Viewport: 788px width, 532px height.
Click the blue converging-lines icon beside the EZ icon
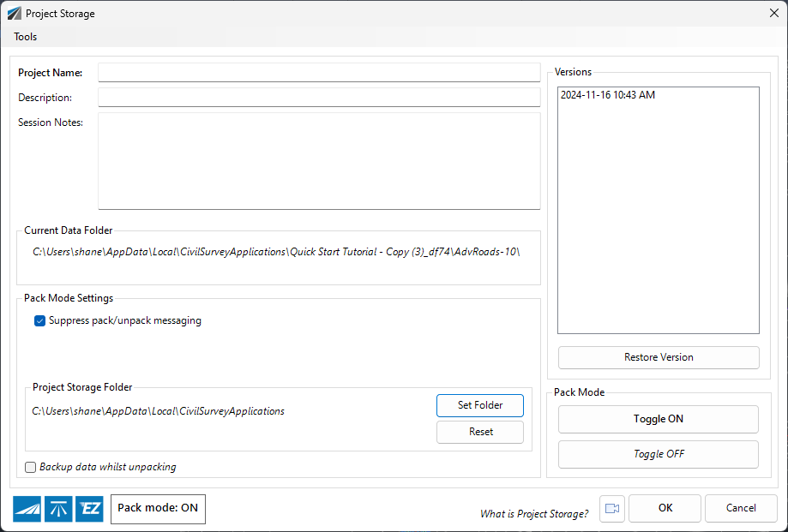point(58,509)
